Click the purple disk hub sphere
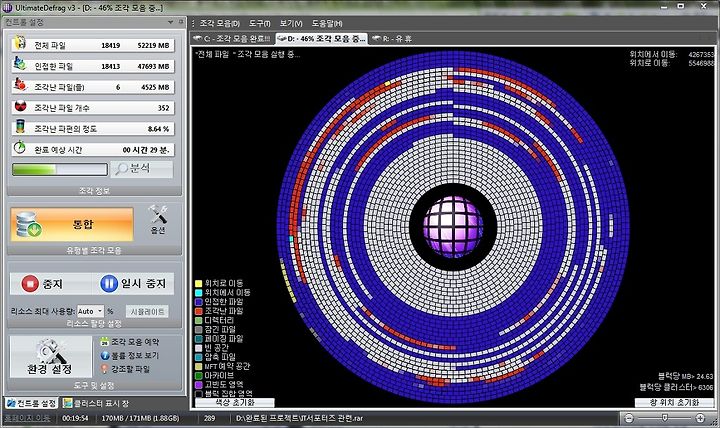The width and height of the screenshot is (720, 428). point(453,226)
